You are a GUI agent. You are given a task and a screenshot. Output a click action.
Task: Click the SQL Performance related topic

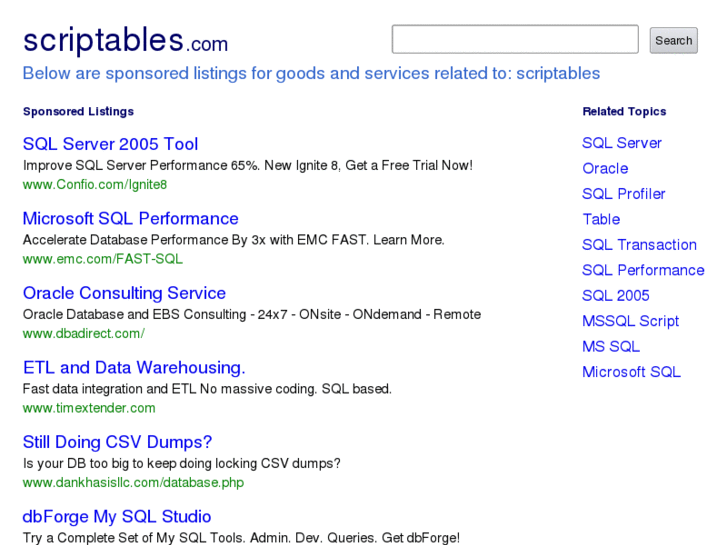(x=643, y=270)
